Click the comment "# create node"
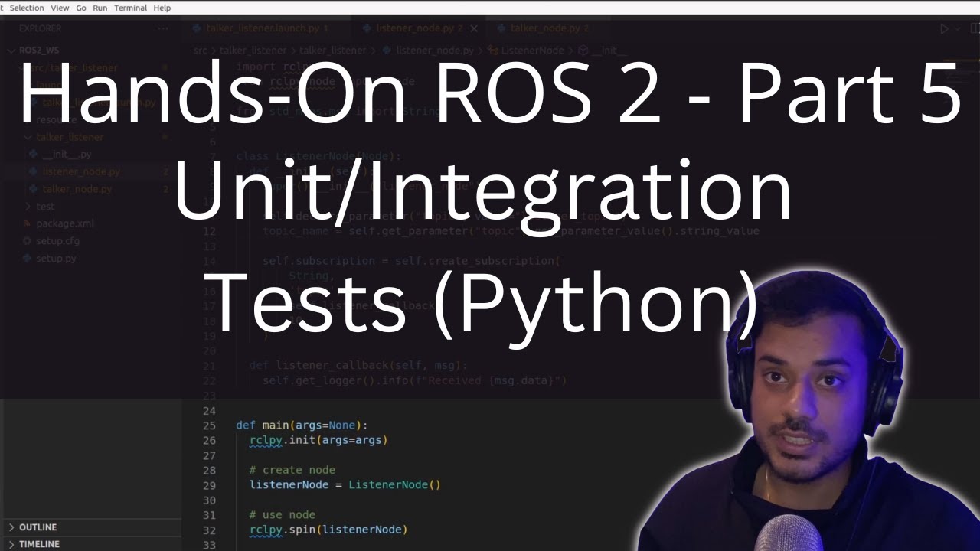Viewport: 980px width, 551px height. (x=292, y=470)
